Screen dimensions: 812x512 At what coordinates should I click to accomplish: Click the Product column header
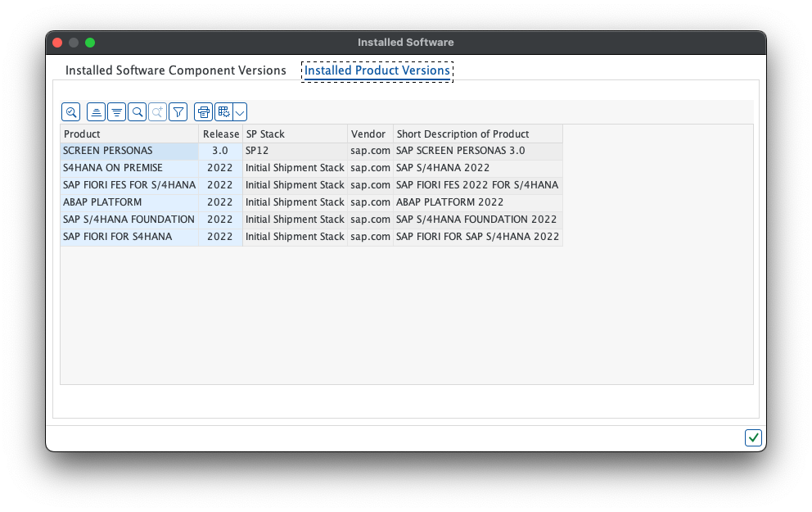(129, 134)
